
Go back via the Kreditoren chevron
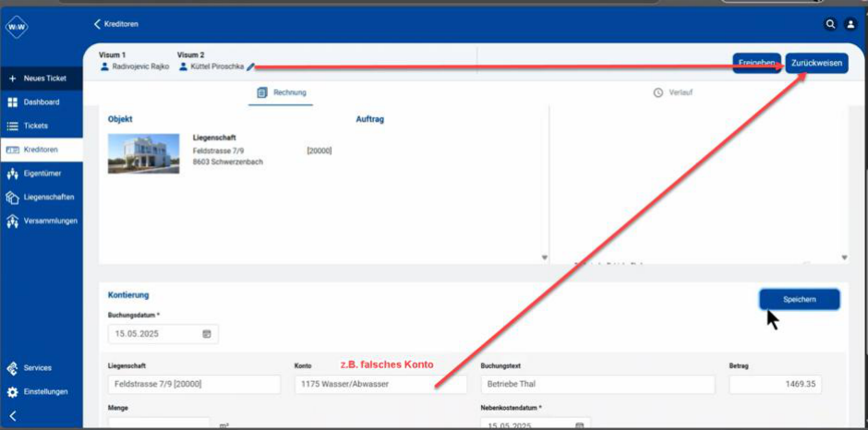(x=98, y=24)
